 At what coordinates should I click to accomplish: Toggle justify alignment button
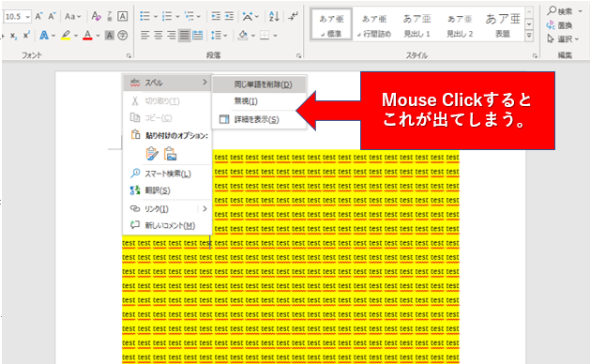pos(184,36)
